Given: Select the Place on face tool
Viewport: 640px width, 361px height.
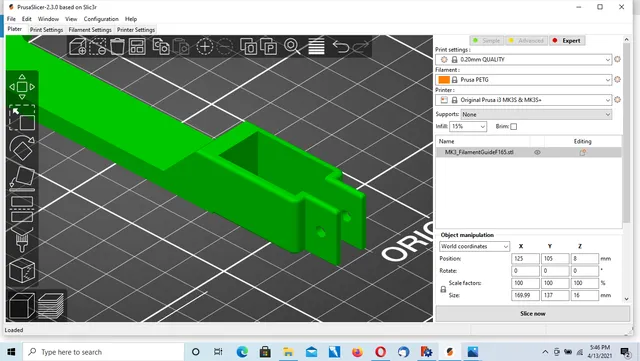Looking at the screenshot, I should pyautogui.click(x=22, y=178).
